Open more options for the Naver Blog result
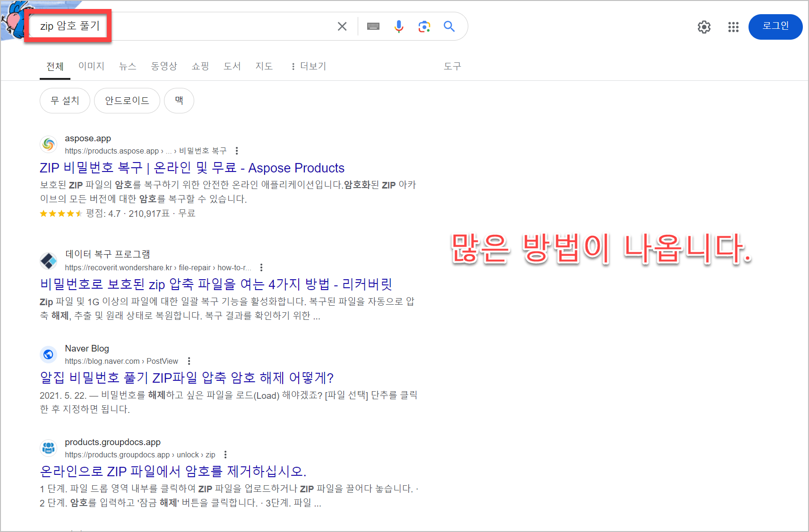 pos(189,361)
